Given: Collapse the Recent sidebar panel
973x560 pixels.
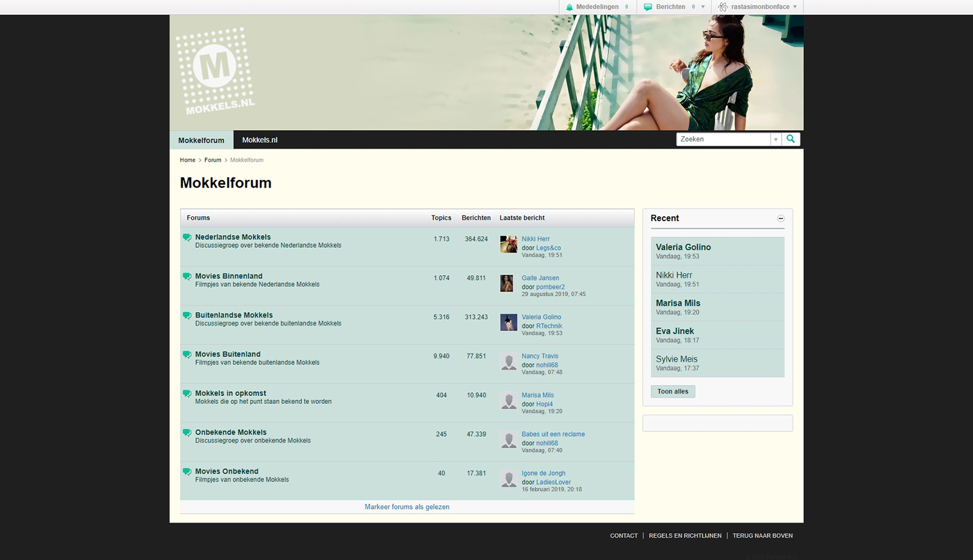Looking at the screenshot, I should pyautogui.click(x=781, y=219).
